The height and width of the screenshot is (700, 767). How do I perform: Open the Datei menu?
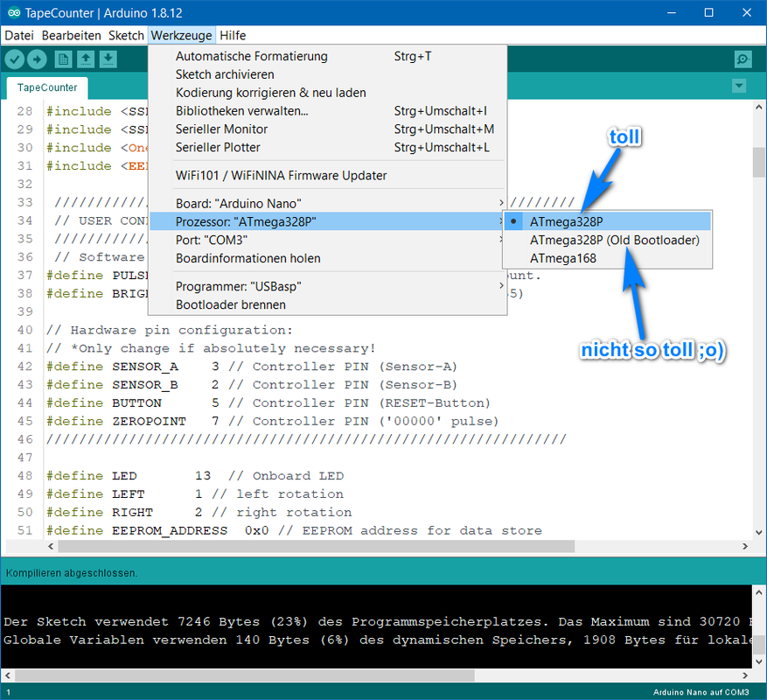[19, 35]
